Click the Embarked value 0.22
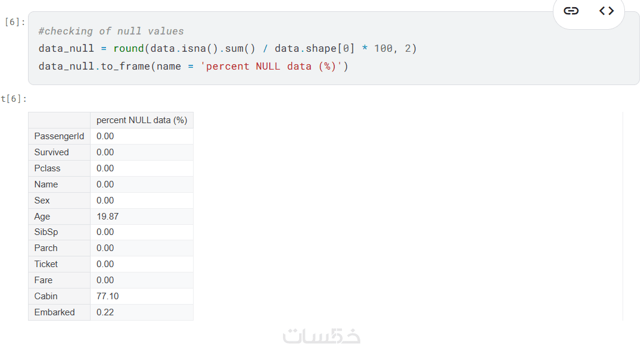 [x=105, y=312]
